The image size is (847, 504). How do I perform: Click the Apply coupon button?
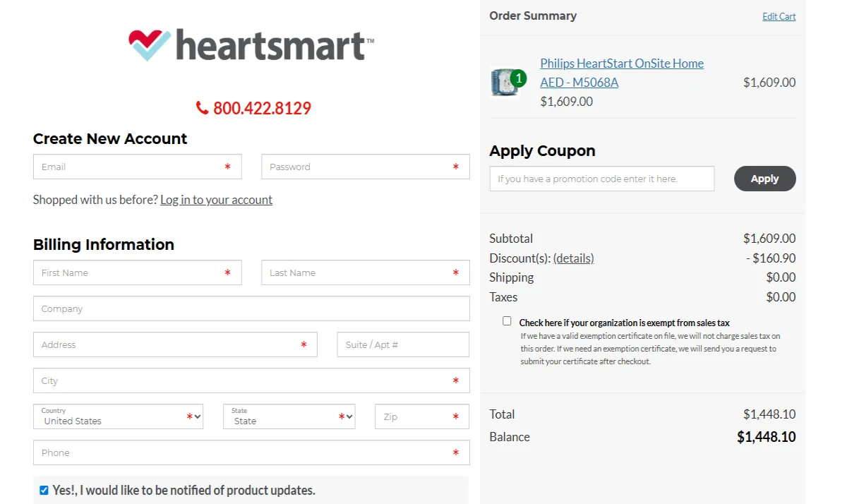click(764, 179)
